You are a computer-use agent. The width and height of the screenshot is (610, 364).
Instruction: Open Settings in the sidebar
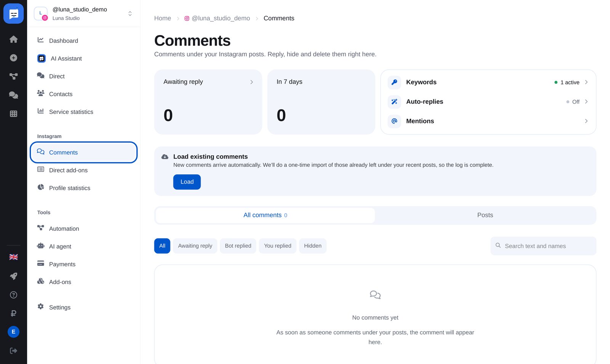click(83, 307)
